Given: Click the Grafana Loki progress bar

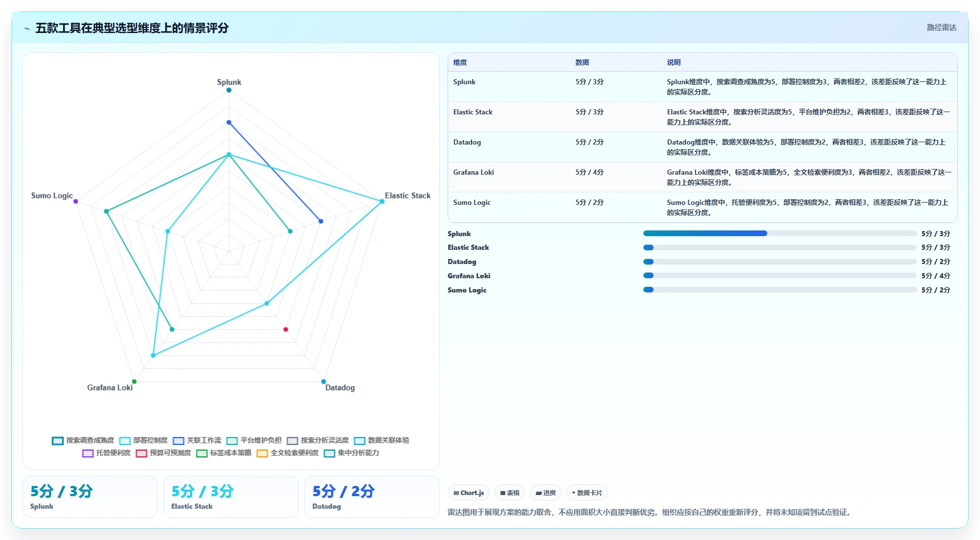Looking at the screenshot, I should pos(780,275).
